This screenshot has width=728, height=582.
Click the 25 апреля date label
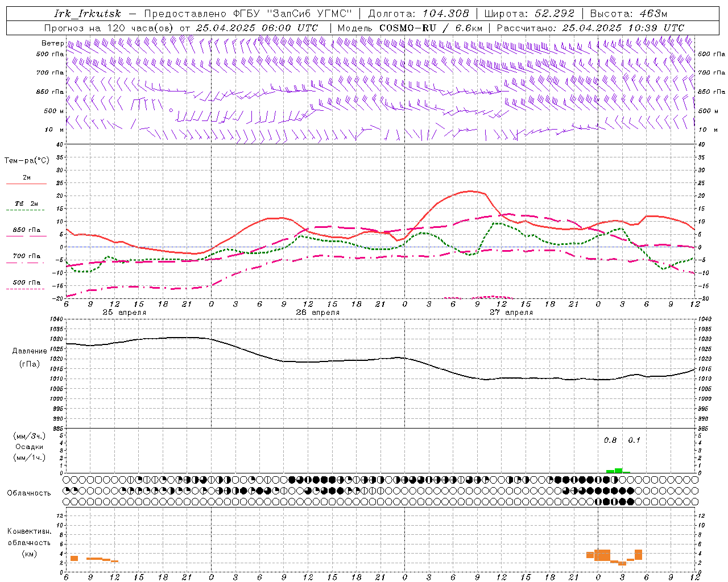[x=124, y=313]
